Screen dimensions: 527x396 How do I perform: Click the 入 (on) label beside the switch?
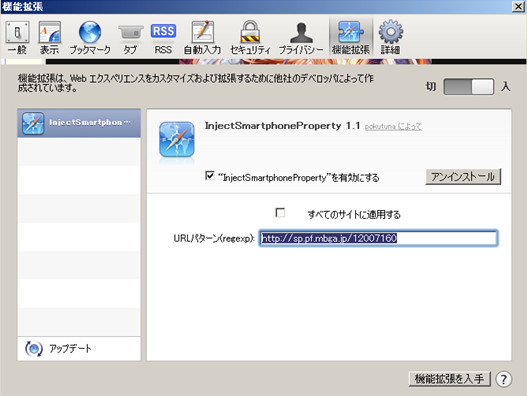click(506, 87)
